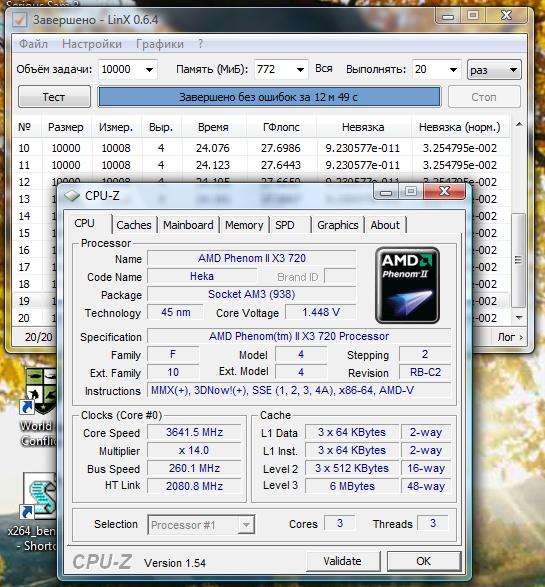The width and height of the screenshot is (545, 587).
Task: Sort by the ГФлопс column header
Action: tap(281, 127)
